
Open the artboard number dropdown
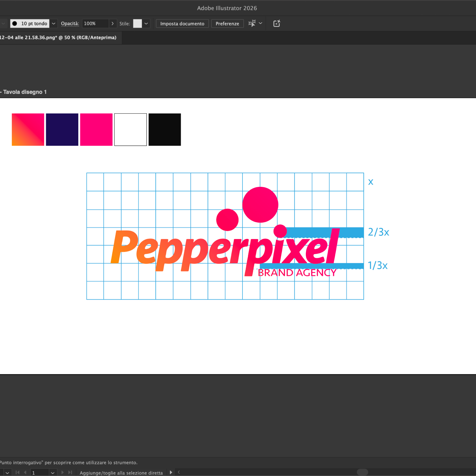pos(52,473)
